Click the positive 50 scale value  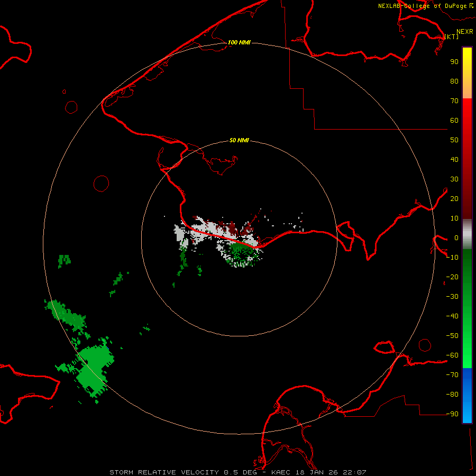click(454, 140)
